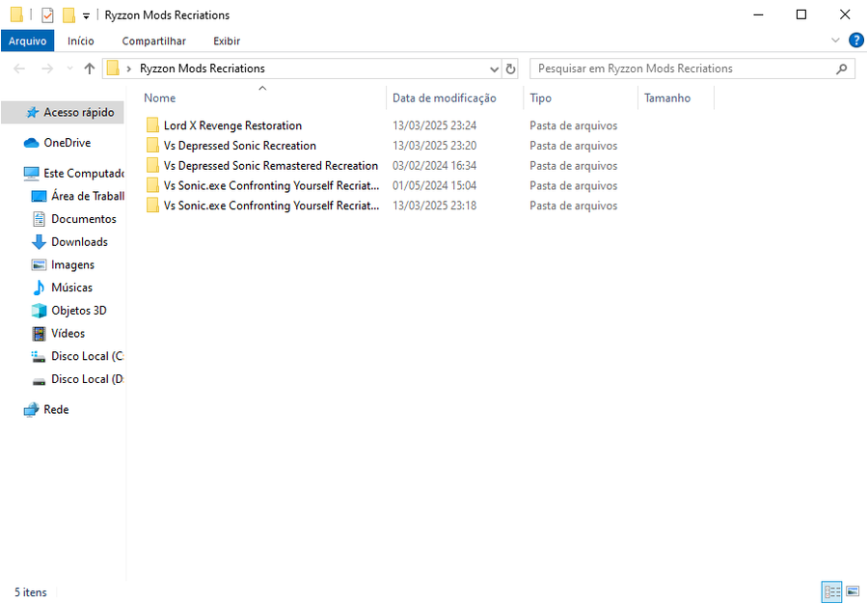Click the window folder icon in the title bar

coord(16,14)
